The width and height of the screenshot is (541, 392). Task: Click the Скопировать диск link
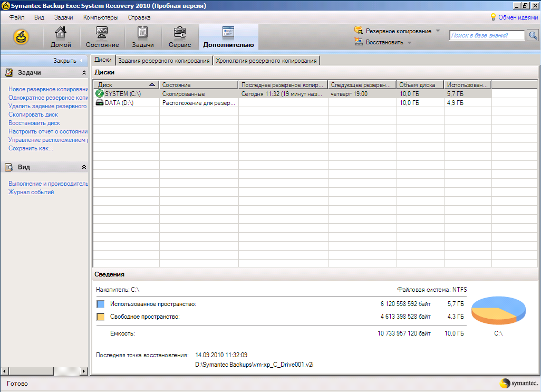pyautogui.click(x=33, y=114)
